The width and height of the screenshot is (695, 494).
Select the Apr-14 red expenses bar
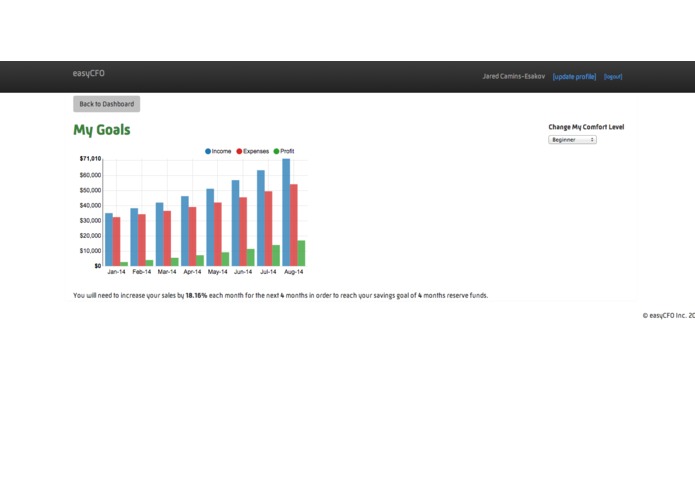[x=192, y=237]
